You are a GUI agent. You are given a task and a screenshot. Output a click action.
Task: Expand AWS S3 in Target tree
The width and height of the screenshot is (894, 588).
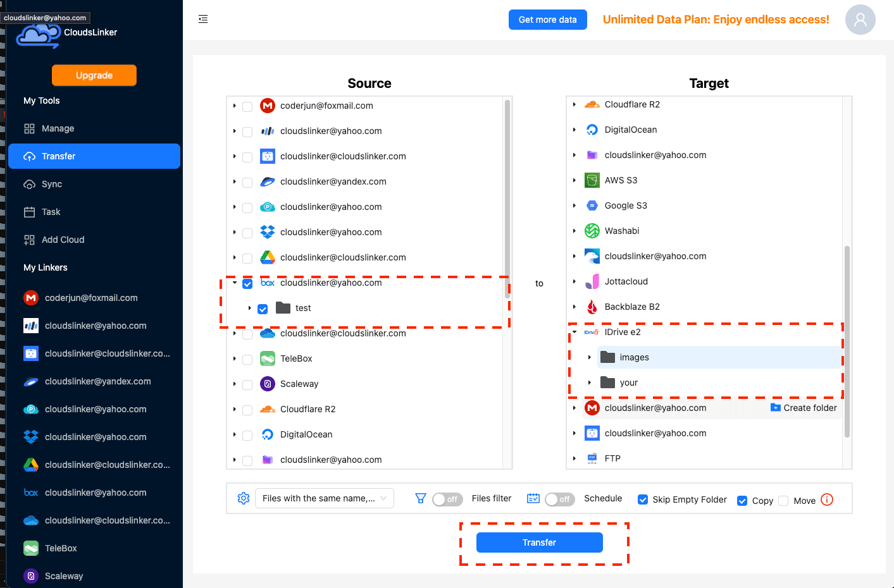click(x=574, y=180)
